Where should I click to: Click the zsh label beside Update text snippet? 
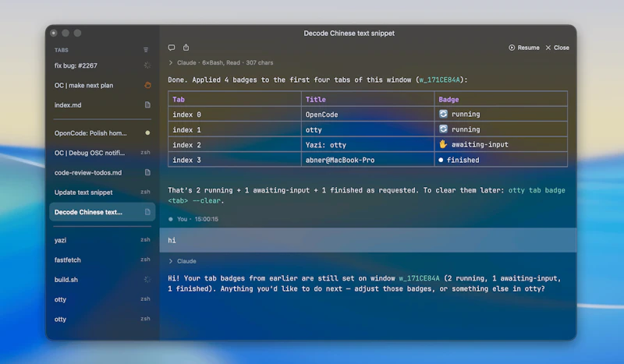(145, 192)
